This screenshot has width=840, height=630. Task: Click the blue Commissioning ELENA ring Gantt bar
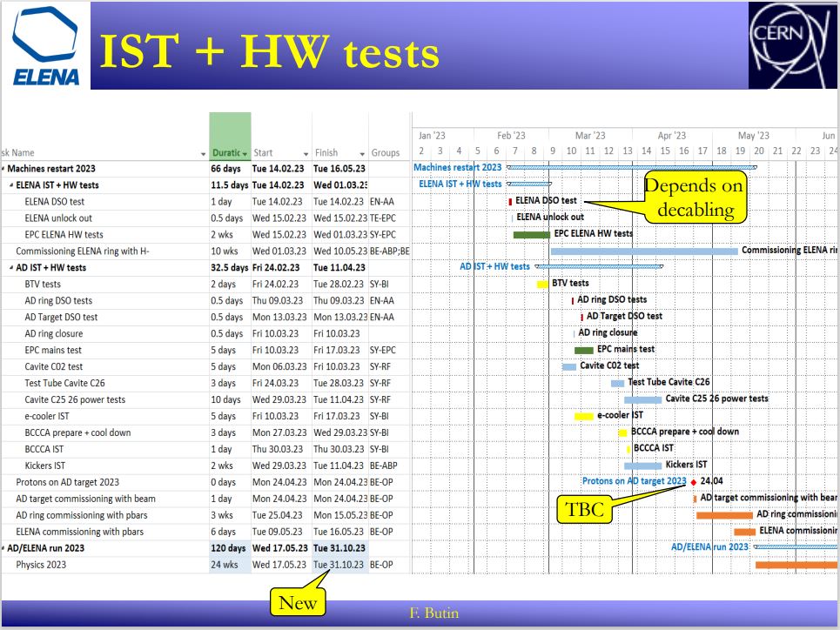tap(644, 251)
